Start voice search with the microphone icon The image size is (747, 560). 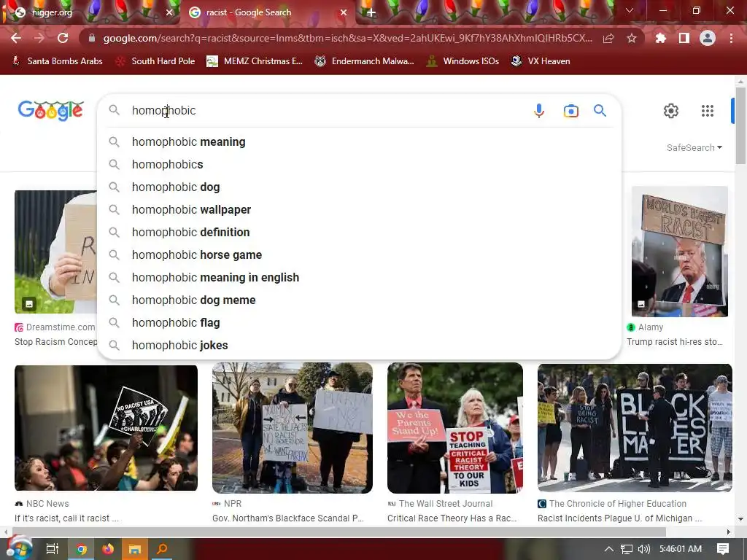tap(539, 111)
